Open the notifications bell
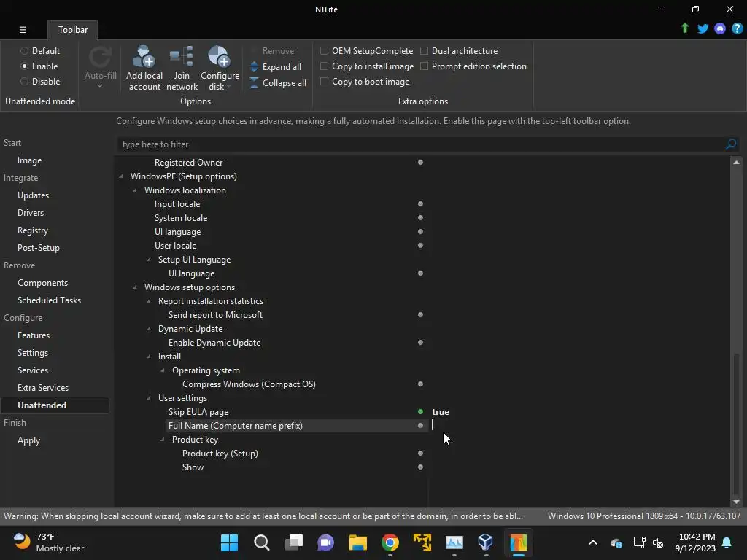Screen dimensions: 747x560 click(727, 542)
